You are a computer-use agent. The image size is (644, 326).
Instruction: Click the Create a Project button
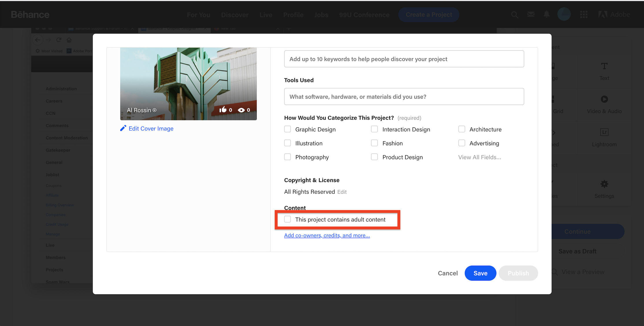click(x=429, y=14)
